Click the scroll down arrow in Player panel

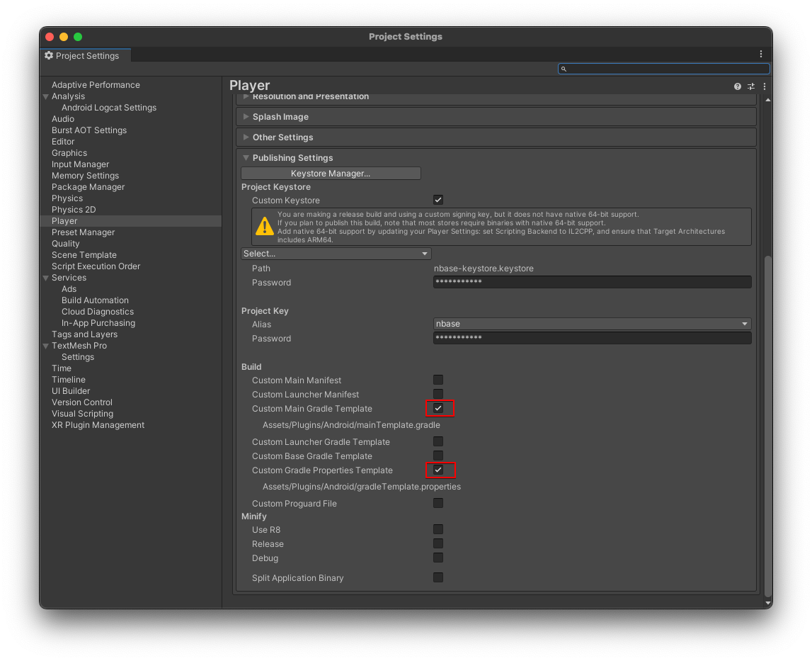(768, 603)
